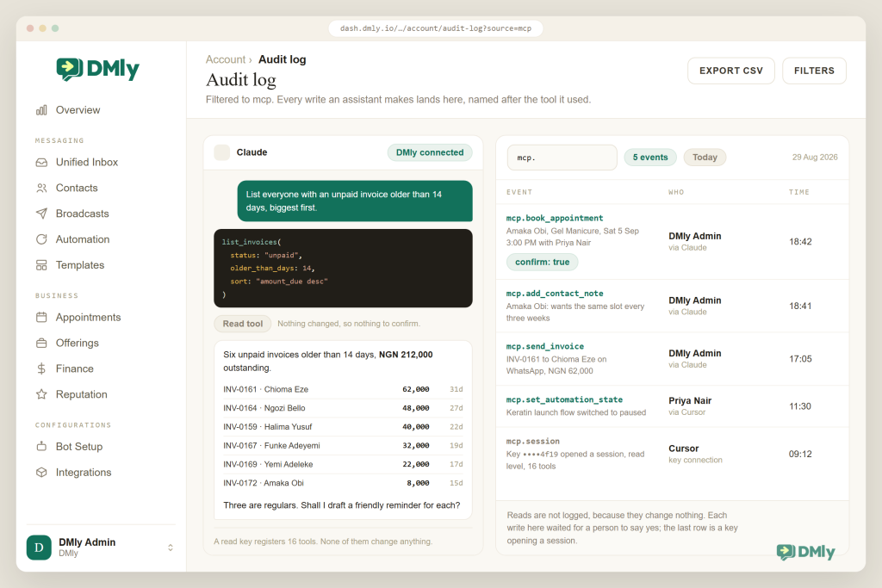Select Offerings in the Business section

77,343
